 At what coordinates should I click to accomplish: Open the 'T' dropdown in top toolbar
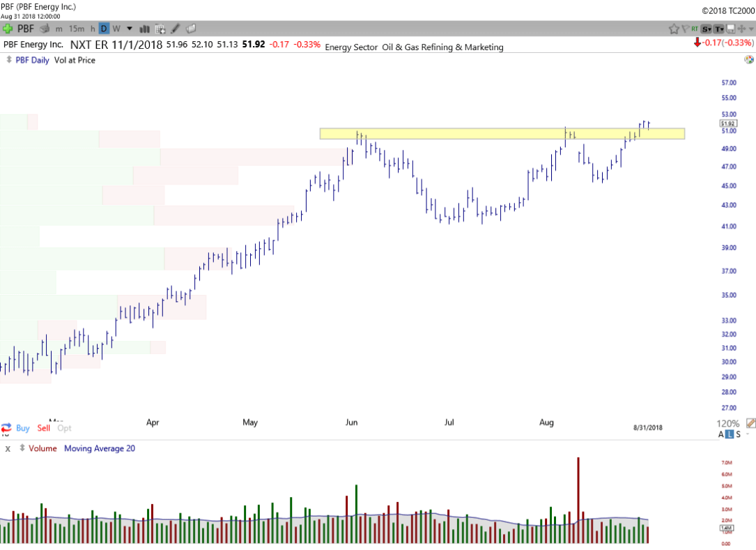point(718,29)
